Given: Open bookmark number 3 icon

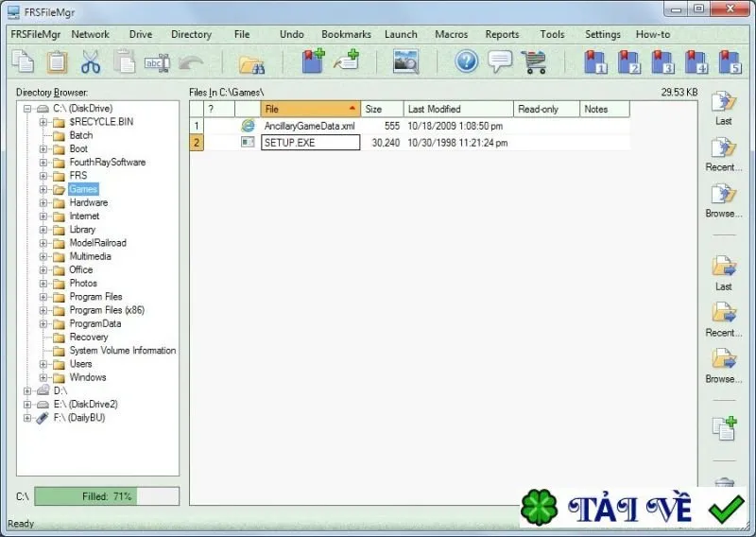Looking at the screenshot, I should (x=663, y=61).
